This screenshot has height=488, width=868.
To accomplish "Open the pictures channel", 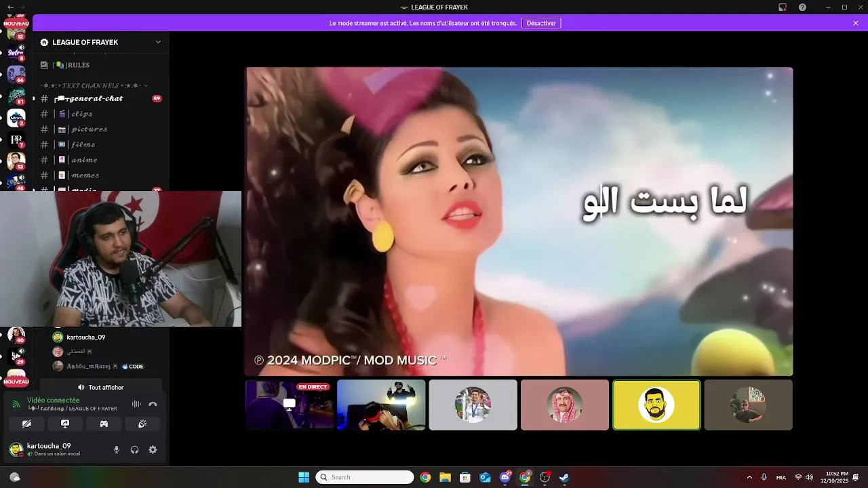I will coord(101,129).
